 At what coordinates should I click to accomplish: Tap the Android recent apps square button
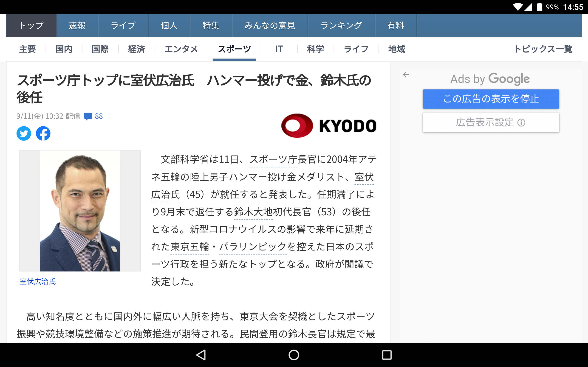pos(387,355)
